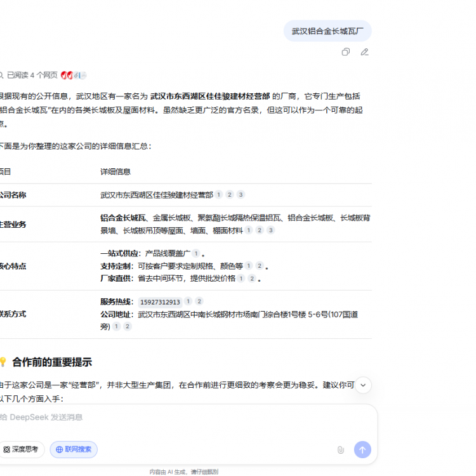Screen dimensions: 476x476
Task: Toggle the 联网搜索 web search option
Action: (x=74, y=449)
